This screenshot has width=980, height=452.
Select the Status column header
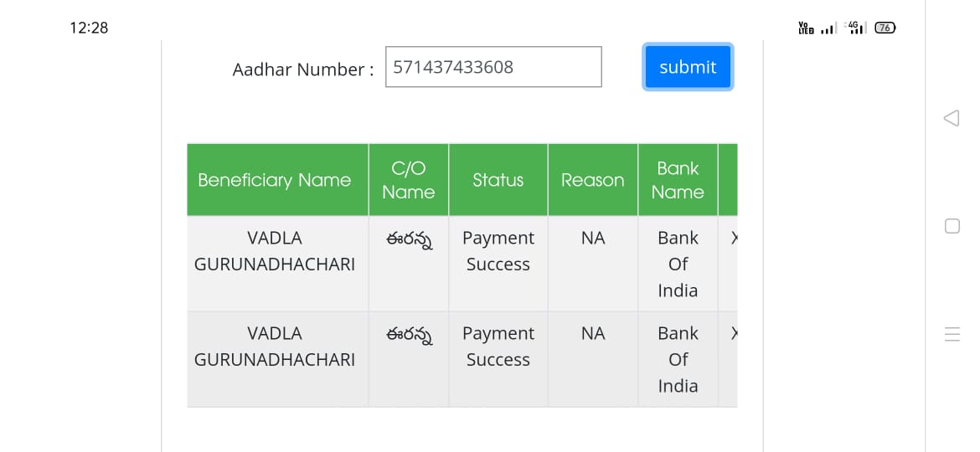(498, 180)
